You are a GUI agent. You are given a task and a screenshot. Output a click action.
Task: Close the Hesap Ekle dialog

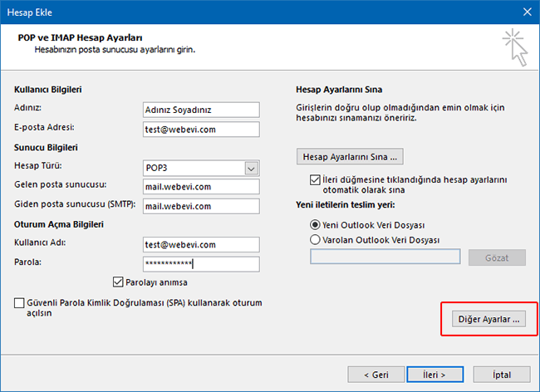tap(525, 11)
